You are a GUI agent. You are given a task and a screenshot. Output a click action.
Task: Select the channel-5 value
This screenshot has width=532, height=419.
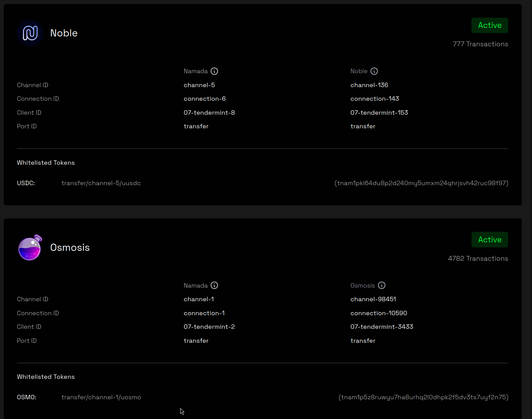pos(199,85)
